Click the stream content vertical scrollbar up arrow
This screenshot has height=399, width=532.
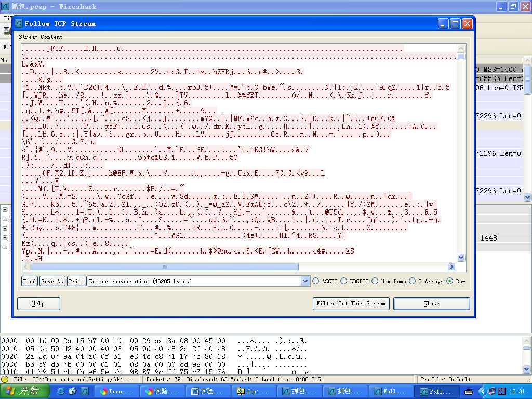coord(461,48)
